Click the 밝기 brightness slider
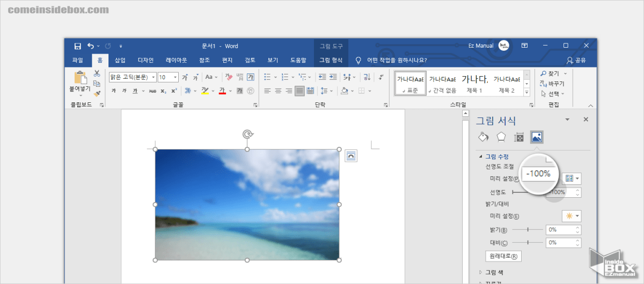Image resolution: width=644 pixels, height=284 pixels. [x=528, y=229]
